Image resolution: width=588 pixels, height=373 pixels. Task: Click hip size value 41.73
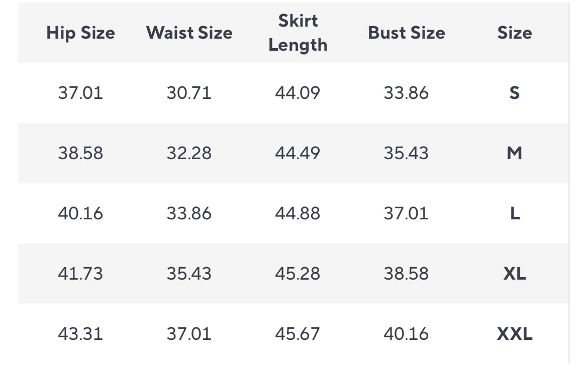click(80, 274)
